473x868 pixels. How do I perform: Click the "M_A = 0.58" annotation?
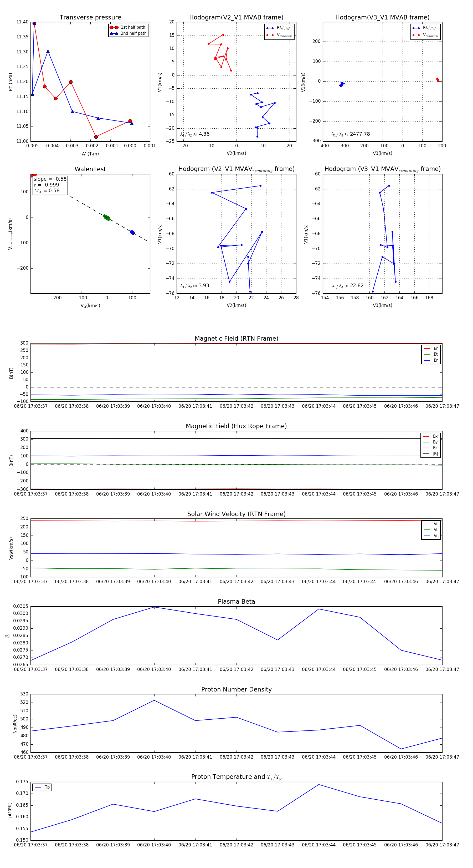(47, 191)
